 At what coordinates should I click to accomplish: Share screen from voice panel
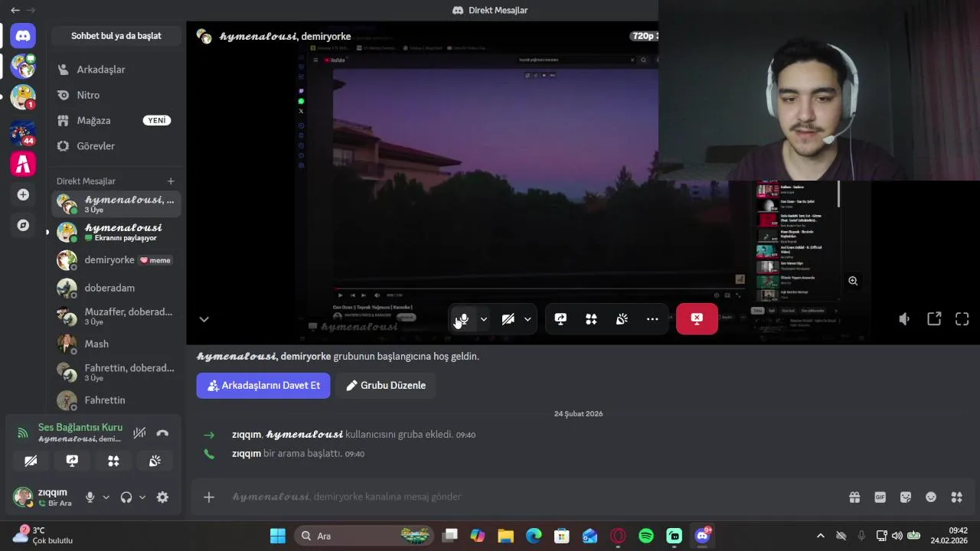coord(72,461)
